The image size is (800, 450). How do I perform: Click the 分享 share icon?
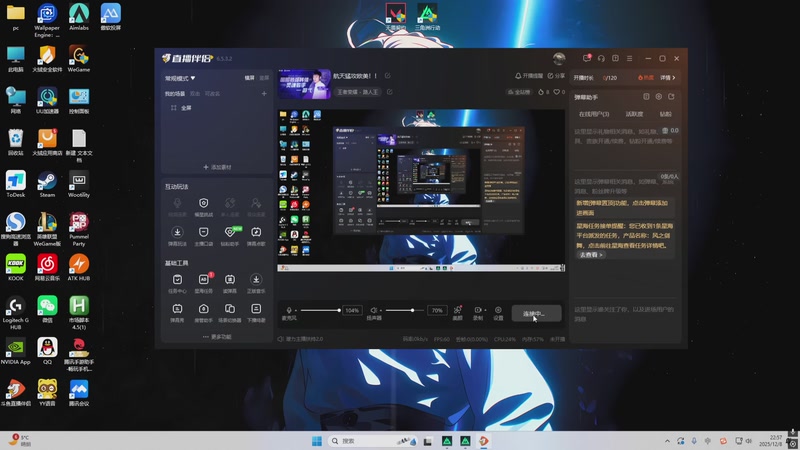point(556,76)
